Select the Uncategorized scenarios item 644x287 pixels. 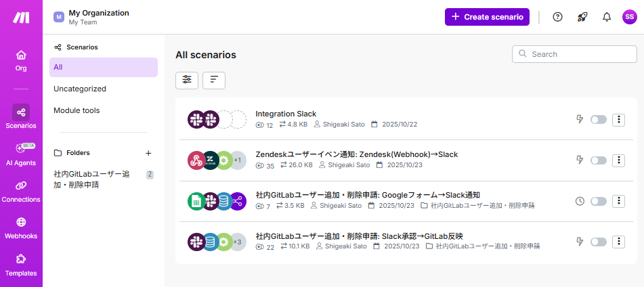tap(80, 89)
